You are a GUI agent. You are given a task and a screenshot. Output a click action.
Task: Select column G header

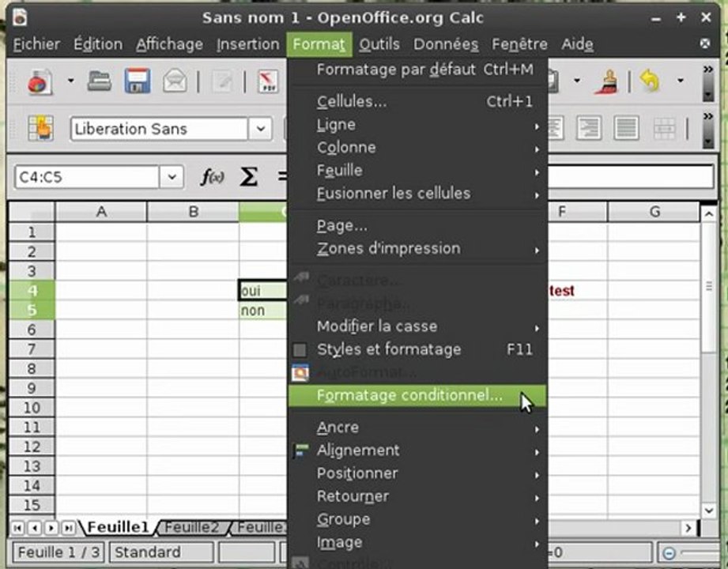[x=654, y=212]
